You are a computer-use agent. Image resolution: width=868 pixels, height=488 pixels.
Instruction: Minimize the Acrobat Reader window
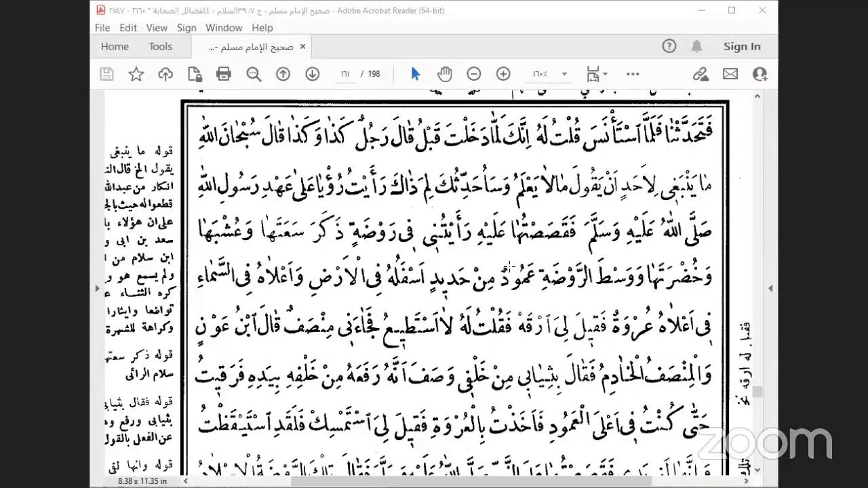(702, 10)
